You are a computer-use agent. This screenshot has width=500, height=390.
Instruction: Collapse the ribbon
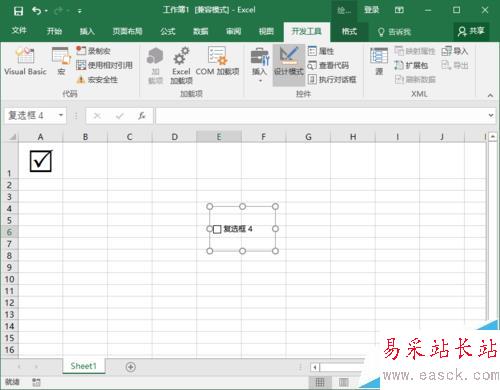pyautogui.click(x=490, y=95)
